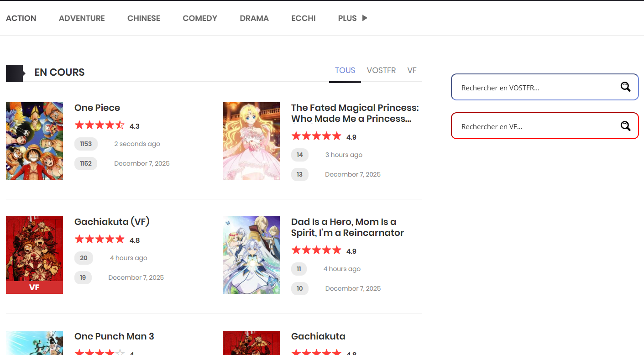Click the Gachiakuta (VF) star rating
644x355 pixels.
click(x=99, y=240)
